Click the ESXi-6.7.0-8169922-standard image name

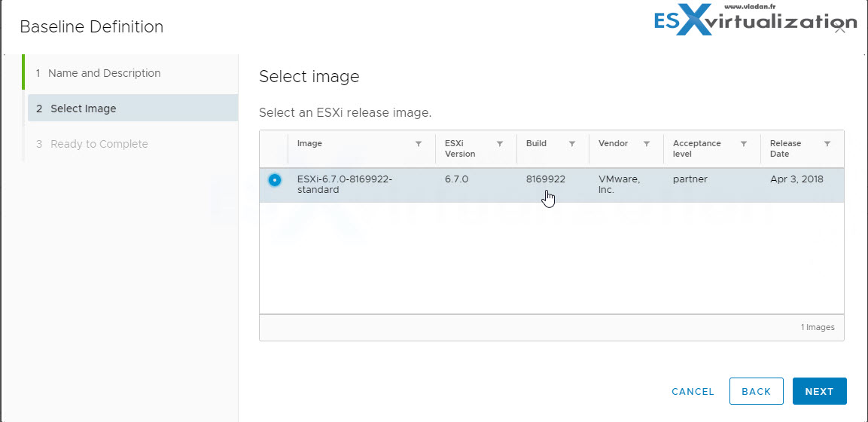click(x=344, y=185)
